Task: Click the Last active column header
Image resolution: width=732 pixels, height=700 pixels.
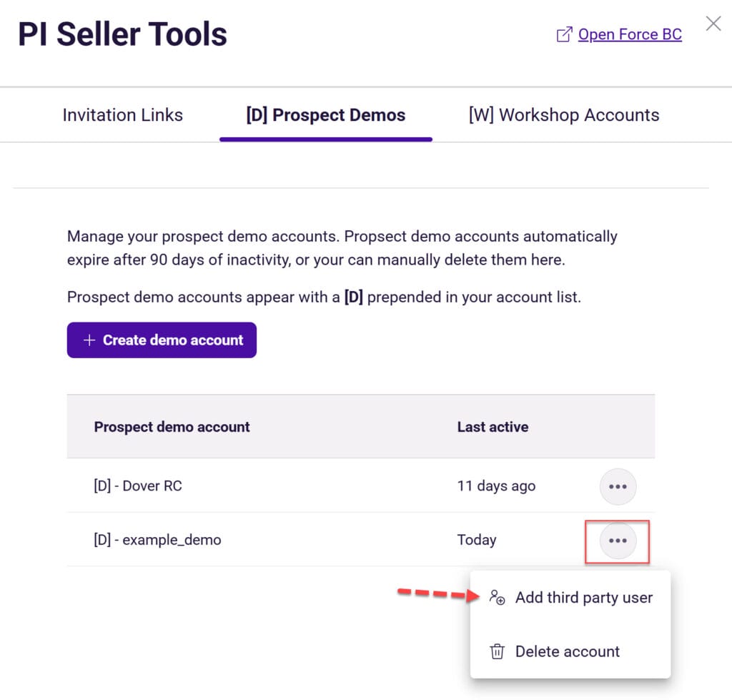Action: coord(493,427)
